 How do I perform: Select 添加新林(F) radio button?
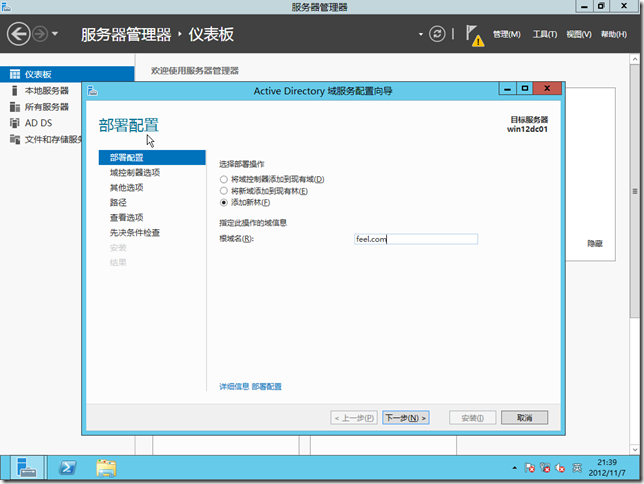[x=223, y=202]
